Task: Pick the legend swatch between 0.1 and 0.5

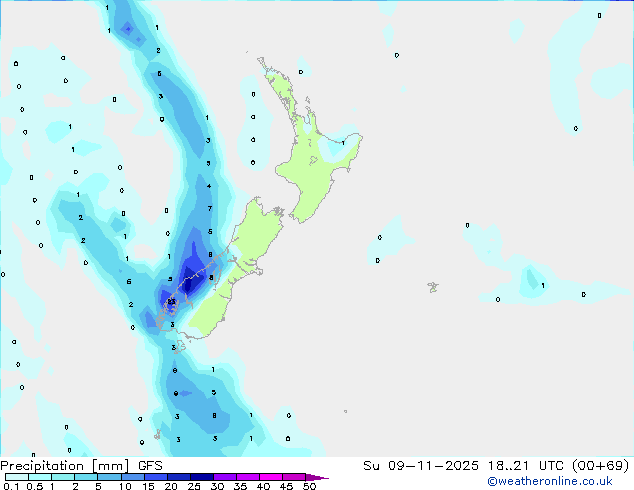Action: (17, 477)
